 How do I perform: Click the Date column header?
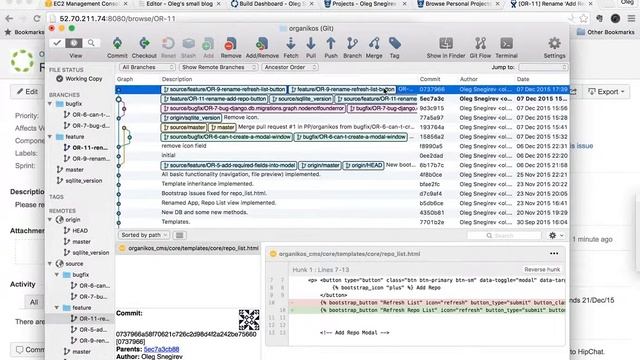point(523,79)
